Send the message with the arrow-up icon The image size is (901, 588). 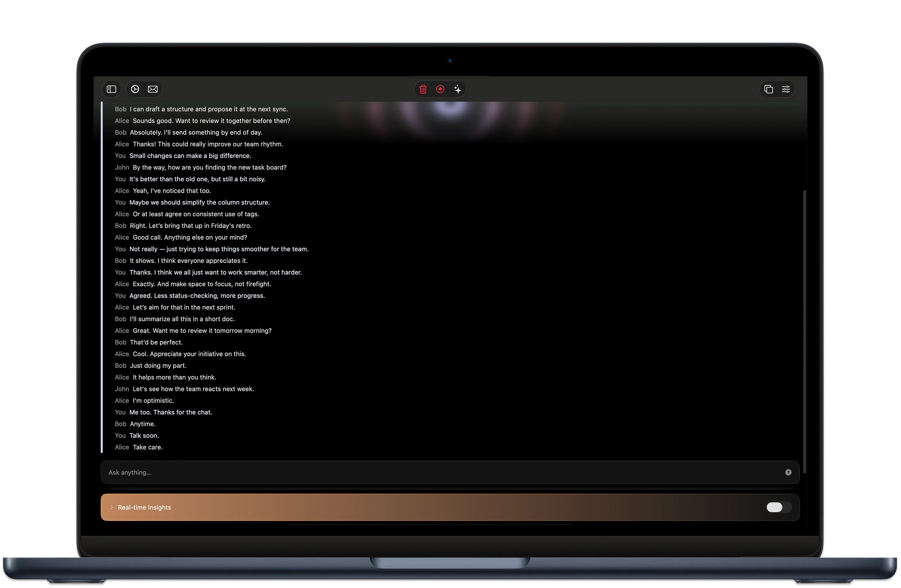[788, 472]
